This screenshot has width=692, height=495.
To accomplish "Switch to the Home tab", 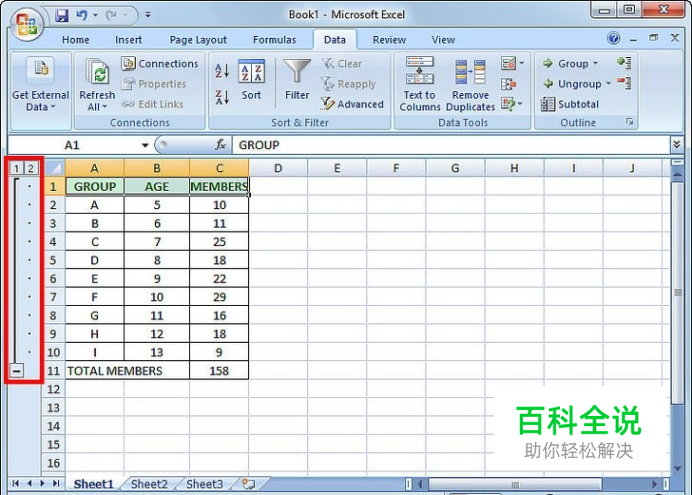I will (75, 40).
